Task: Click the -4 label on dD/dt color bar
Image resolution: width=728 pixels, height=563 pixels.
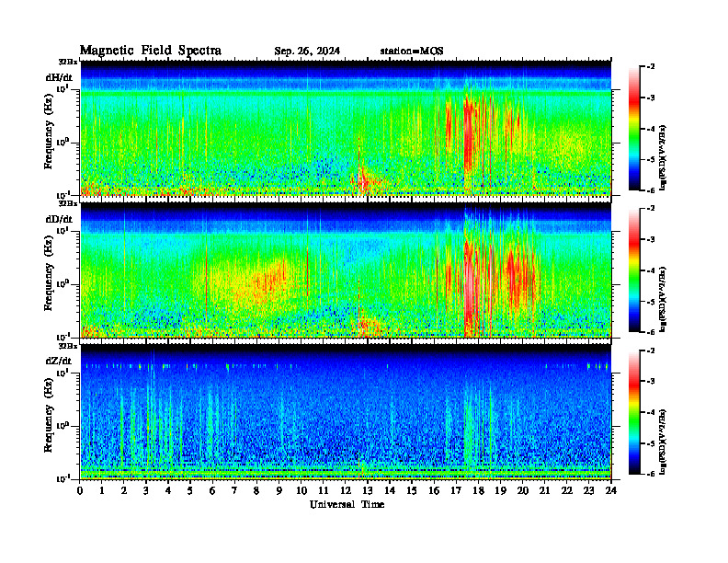Action: [x=651, y=270]
